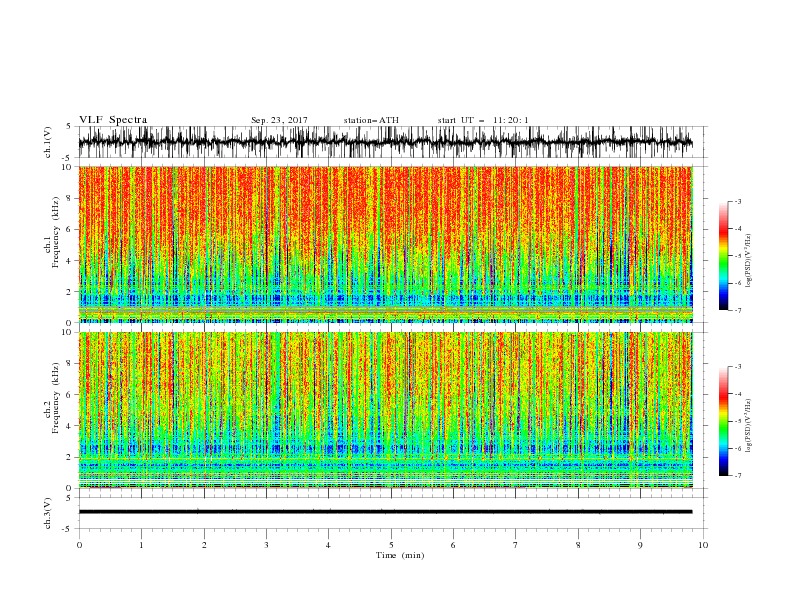Click the -7 tick on ch.1 color bar
The image size is (792, 612).
point(738,310)
